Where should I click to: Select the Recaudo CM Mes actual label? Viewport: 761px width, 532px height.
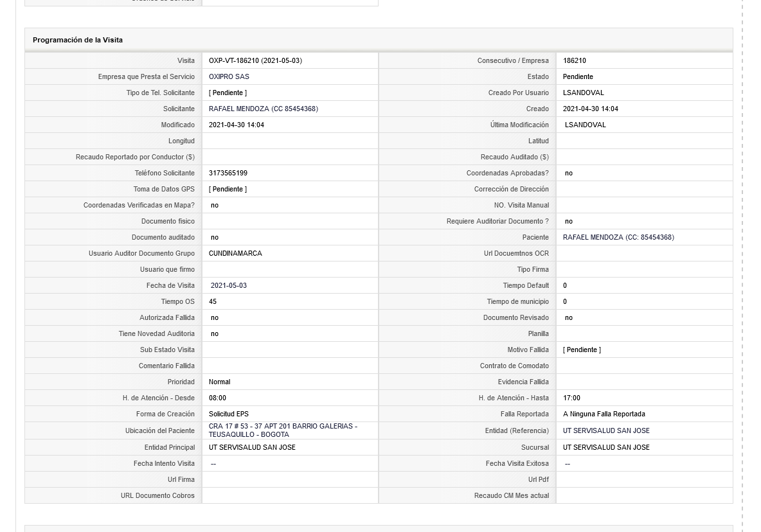tap(512, 495)
